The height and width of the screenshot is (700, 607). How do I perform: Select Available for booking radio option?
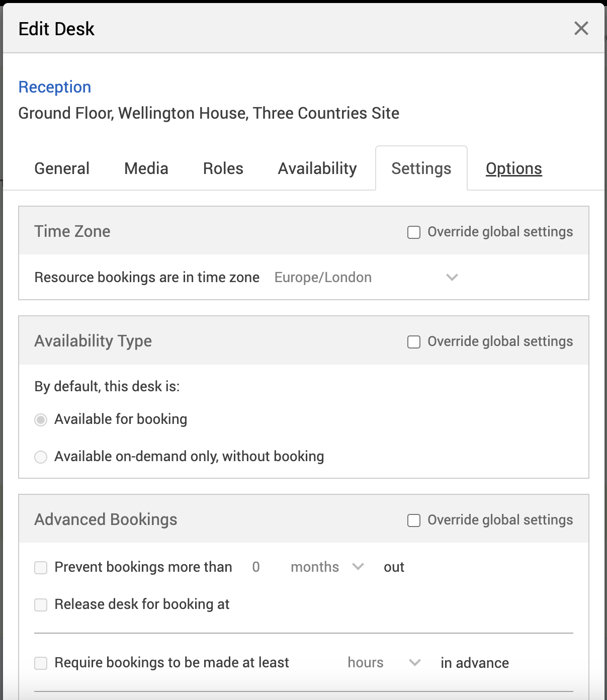coord(41,419)
